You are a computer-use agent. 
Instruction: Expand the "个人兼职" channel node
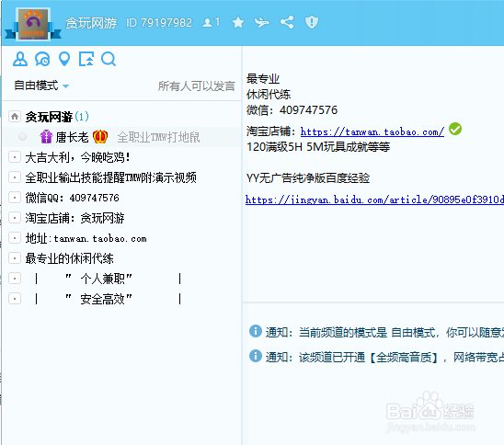click(15, 279)
